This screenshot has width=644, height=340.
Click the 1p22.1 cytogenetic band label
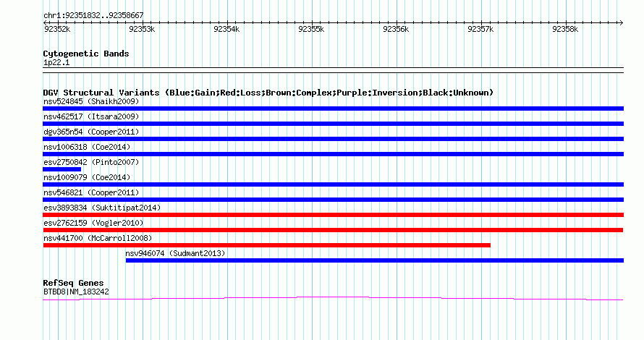(x=56, y=63)
